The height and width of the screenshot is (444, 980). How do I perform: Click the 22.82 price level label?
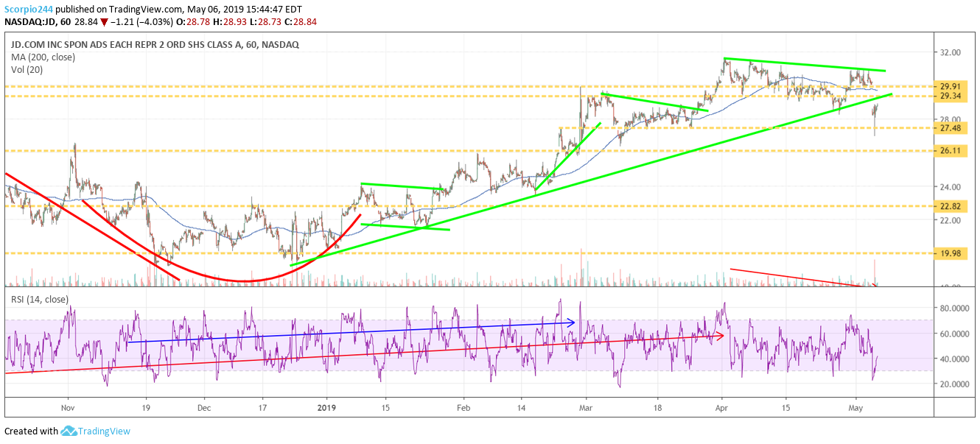tap(950, 206)
